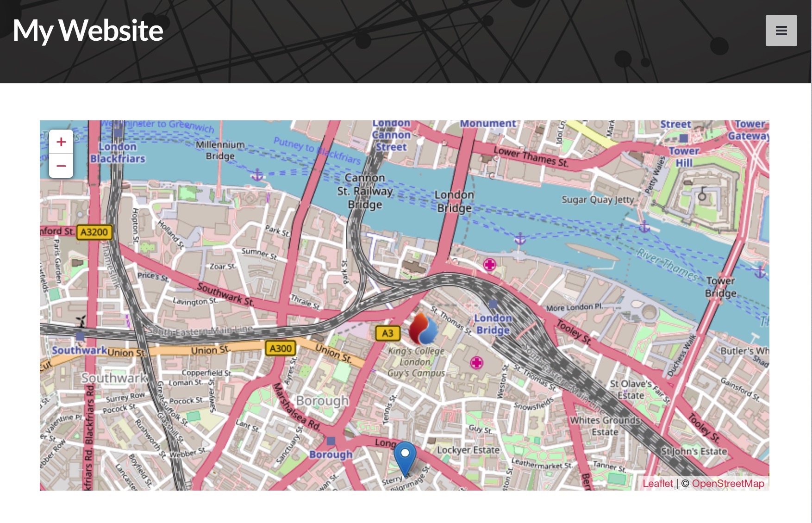Click the A300 road shield on Union St
This screenshot has height=523, width=812.
(x=281, y=348)
